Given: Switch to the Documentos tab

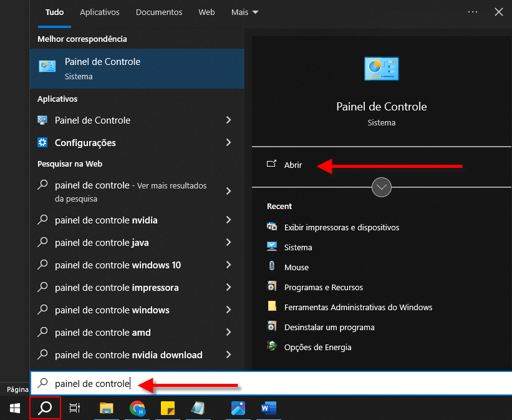Looking at the screenshot, I should (x=159, y=12).
